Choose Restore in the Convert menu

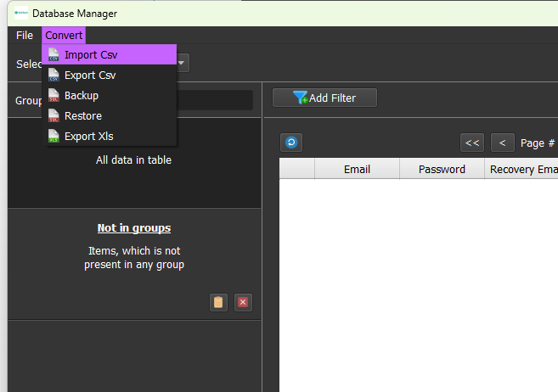[x=83, y=116]
